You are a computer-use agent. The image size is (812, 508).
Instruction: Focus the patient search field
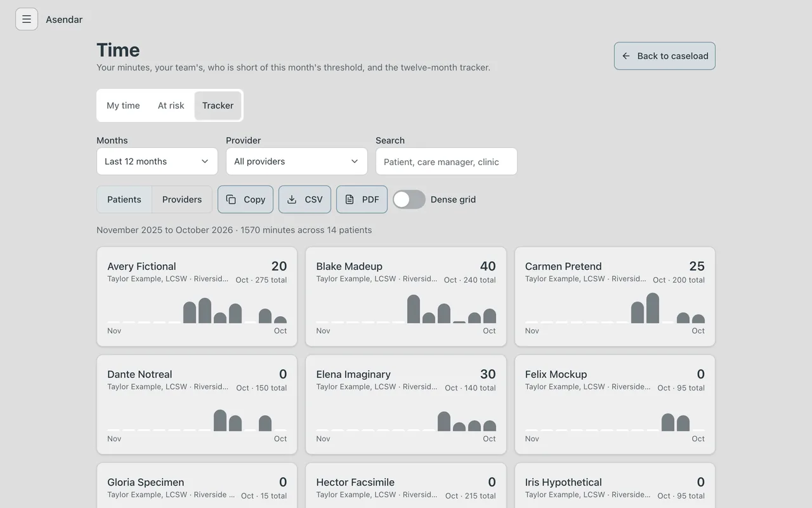447,161
